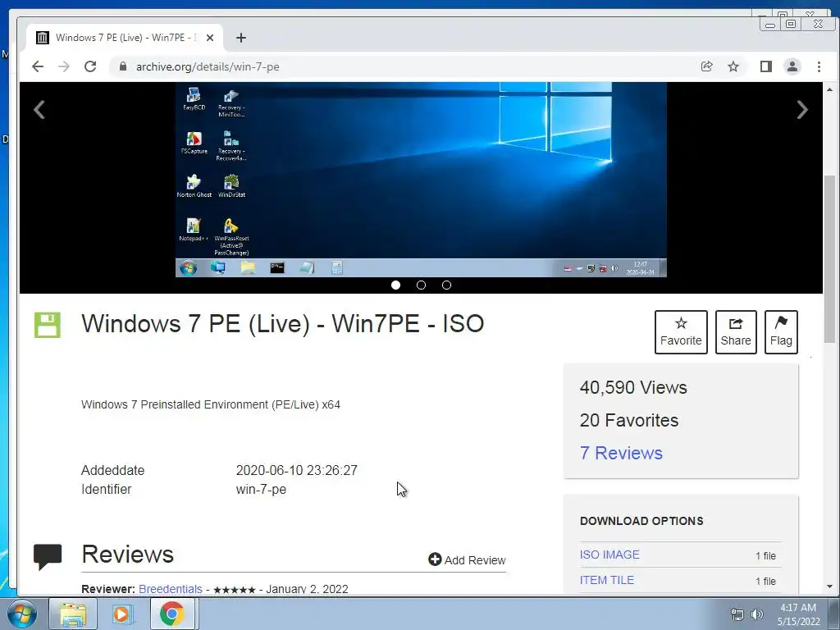Click the volume speaker tray icon
This screenshot has width=840, height=630.
pos(756,614)
